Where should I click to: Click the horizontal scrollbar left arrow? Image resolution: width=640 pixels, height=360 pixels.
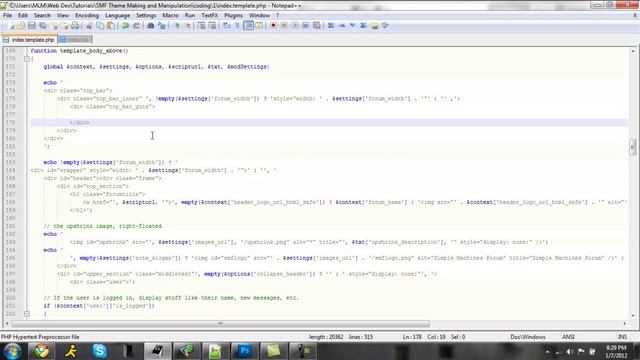pos(7,324)
